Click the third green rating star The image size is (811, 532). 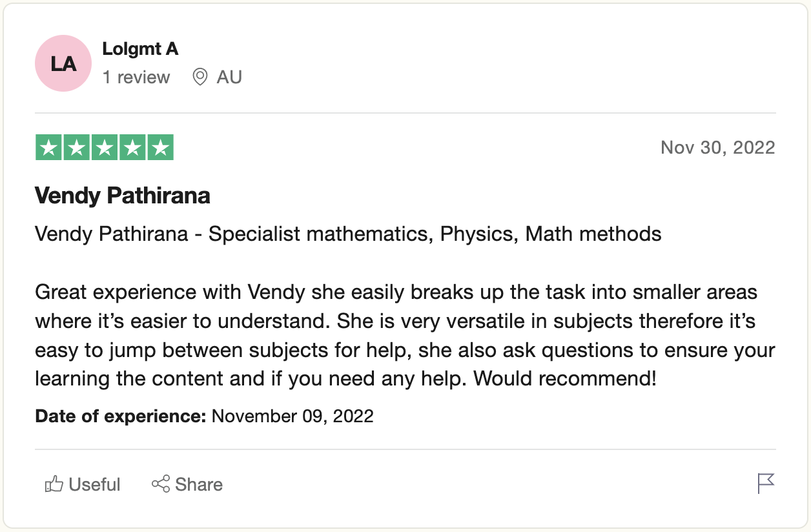click(105, 148)
